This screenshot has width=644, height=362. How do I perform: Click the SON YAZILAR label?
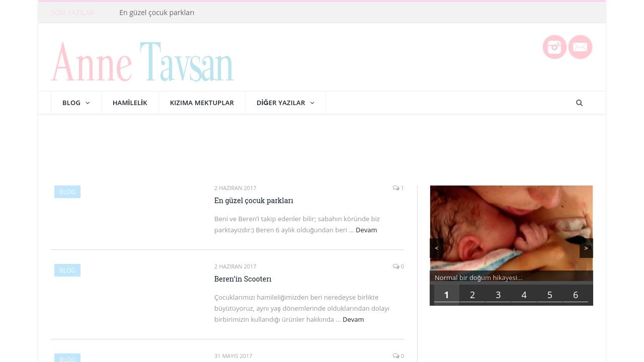coord(72,13)
